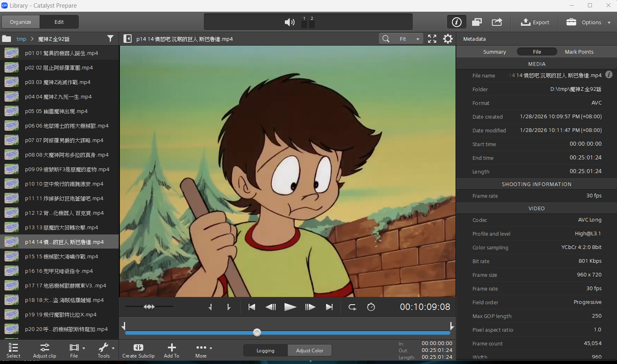This screenshot has height=364, width=617.
Task: Click the shuttle speed slider
Action: 149,307
